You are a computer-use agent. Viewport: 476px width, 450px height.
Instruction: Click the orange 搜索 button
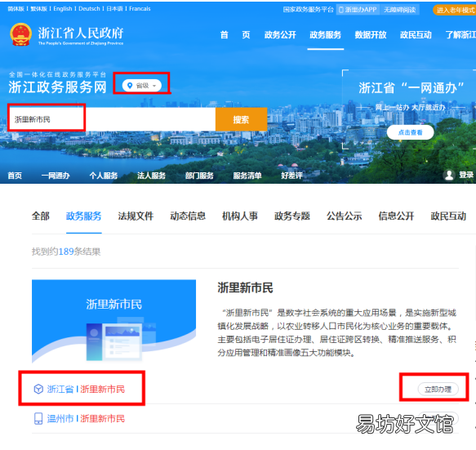(242, 119)
